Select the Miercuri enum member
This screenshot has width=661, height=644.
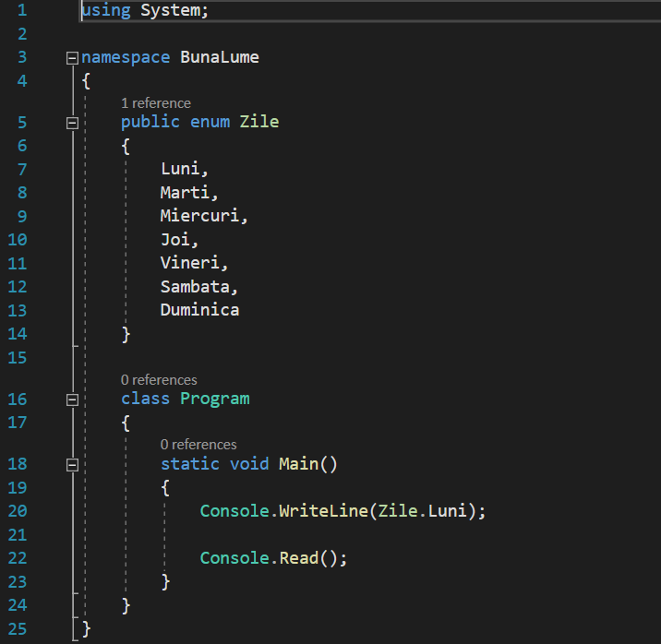(x=200, y=216)
